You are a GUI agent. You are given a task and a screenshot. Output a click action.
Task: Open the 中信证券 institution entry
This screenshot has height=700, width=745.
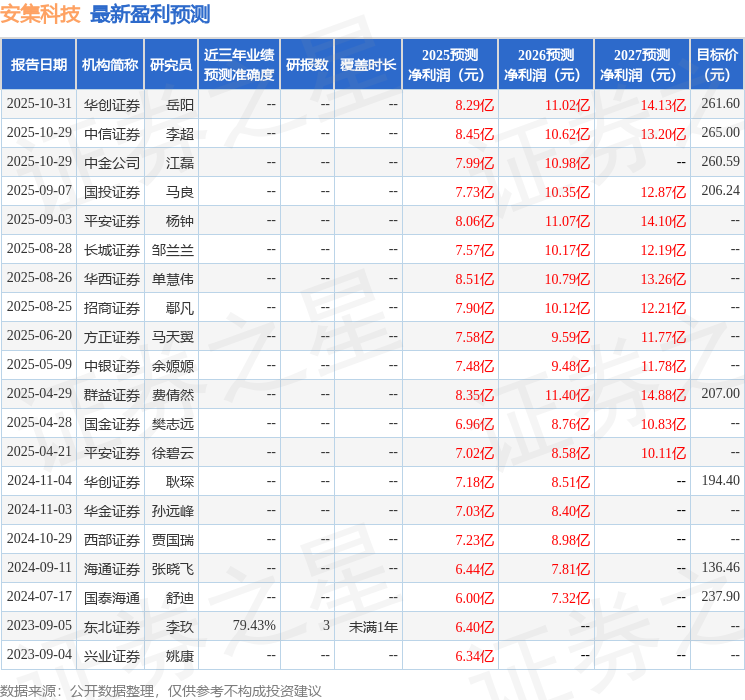pos(112,133)
